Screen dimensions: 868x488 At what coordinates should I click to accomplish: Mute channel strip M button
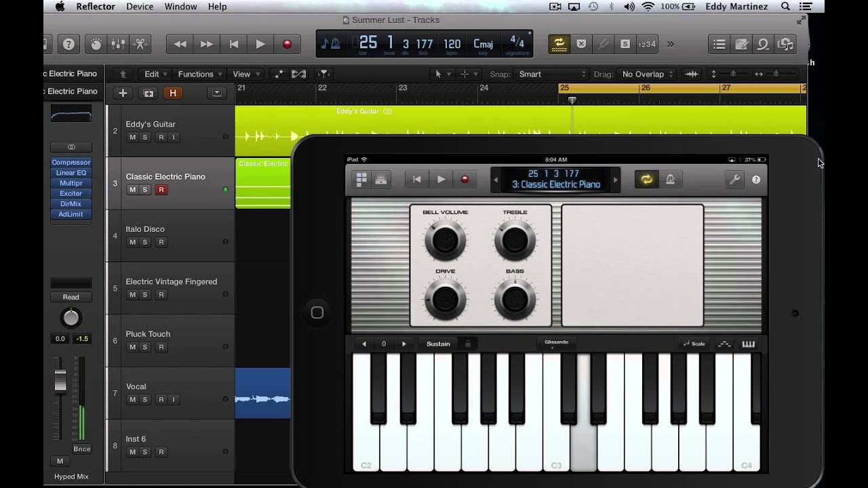click(60, 462)
